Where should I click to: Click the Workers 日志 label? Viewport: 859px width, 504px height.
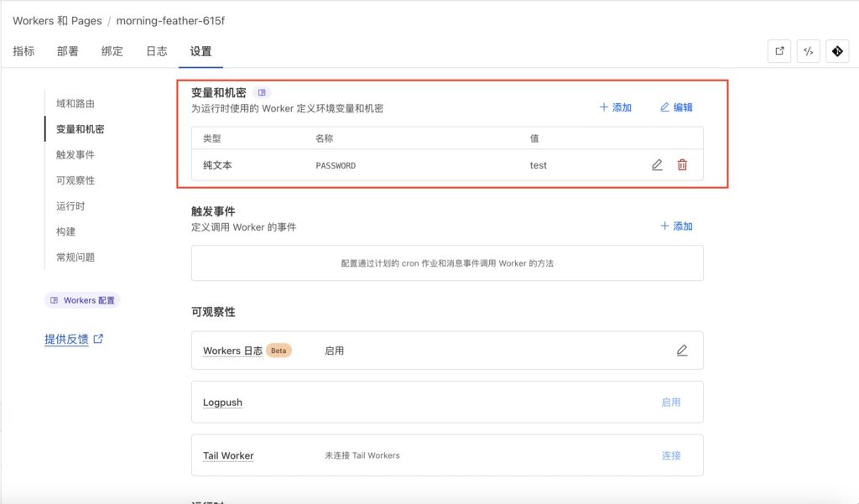[233, 351]
